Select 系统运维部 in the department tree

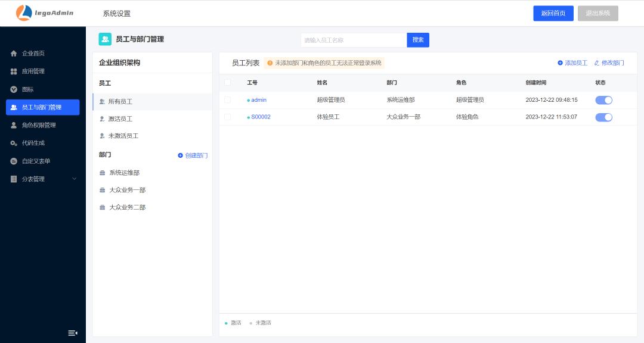[x=124, y=173]
